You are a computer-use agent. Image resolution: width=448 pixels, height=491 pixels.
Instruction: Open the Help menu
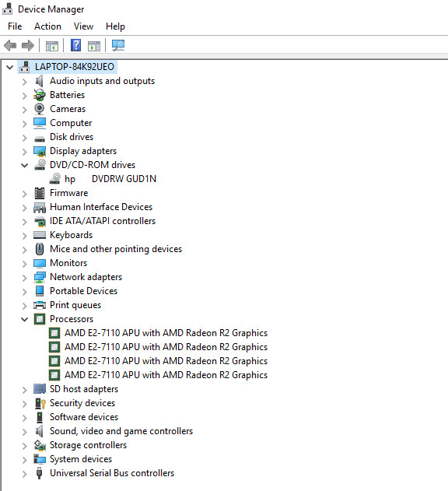click(x=115, y=26)
